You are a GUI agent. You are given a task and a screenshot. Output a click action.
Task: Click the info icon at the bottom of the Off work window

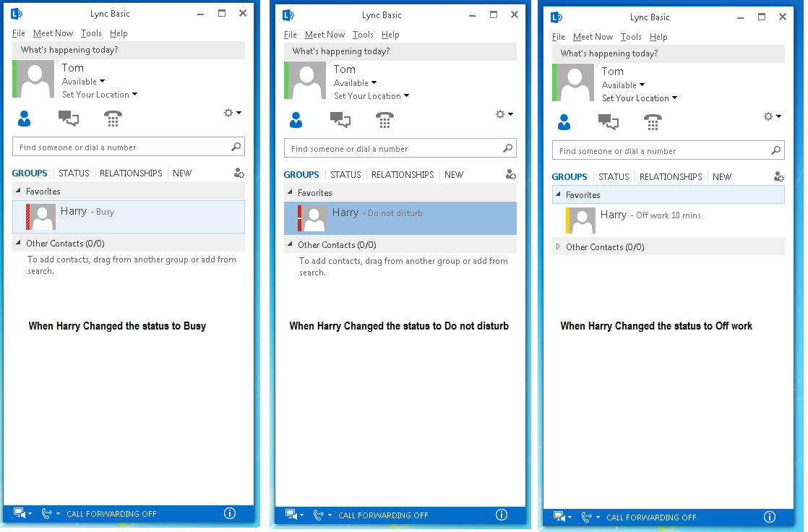tap(770, 517)
